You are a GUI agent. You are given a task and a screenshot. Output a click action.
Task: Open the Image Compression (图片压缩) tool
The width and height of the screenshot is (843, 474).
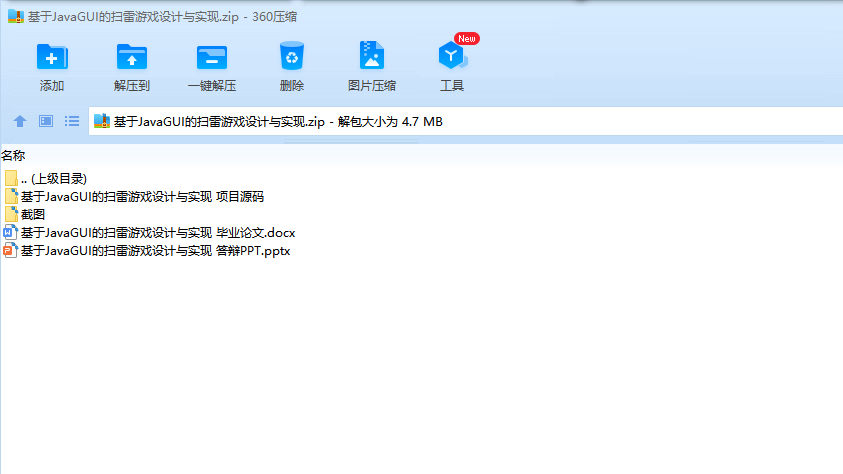click(372, 55)
